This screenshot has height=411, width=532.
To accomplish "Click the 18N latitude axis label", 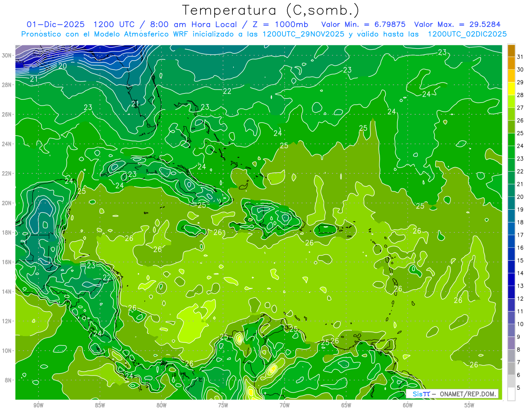I will (7, 232).
